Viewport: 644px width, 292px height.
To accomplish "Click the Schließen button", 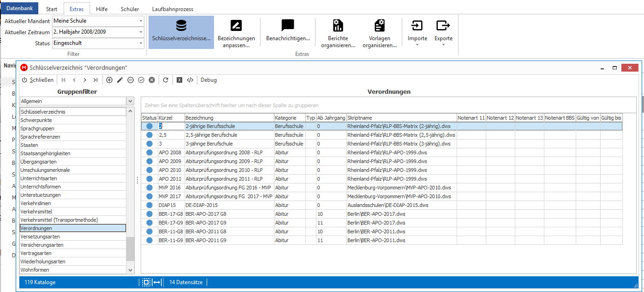I will tap(38, 80).
